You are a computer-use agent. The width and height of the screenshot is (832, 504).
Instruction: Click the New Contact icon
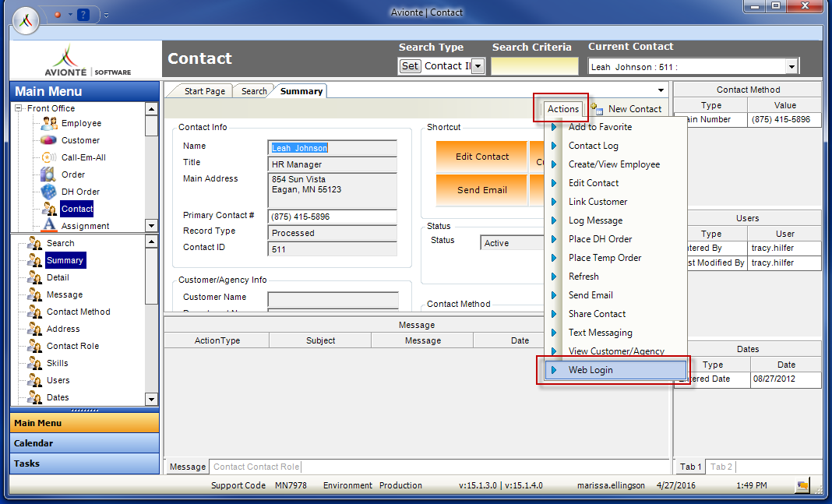[597, 109]
